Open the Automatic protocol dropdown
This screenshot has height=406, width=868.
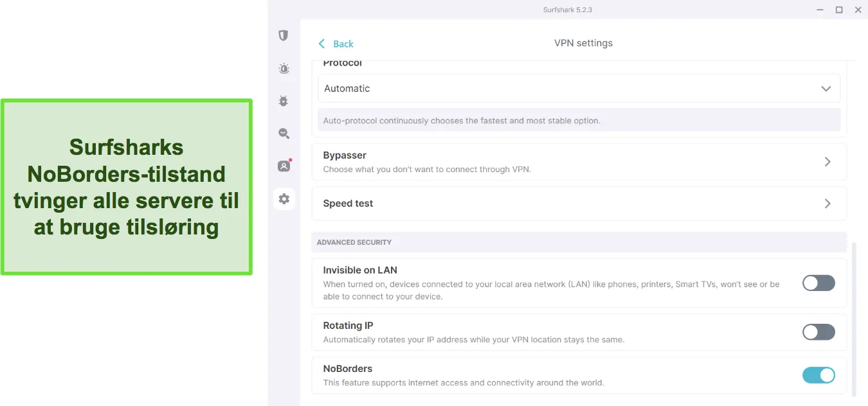tap(579, 89)
